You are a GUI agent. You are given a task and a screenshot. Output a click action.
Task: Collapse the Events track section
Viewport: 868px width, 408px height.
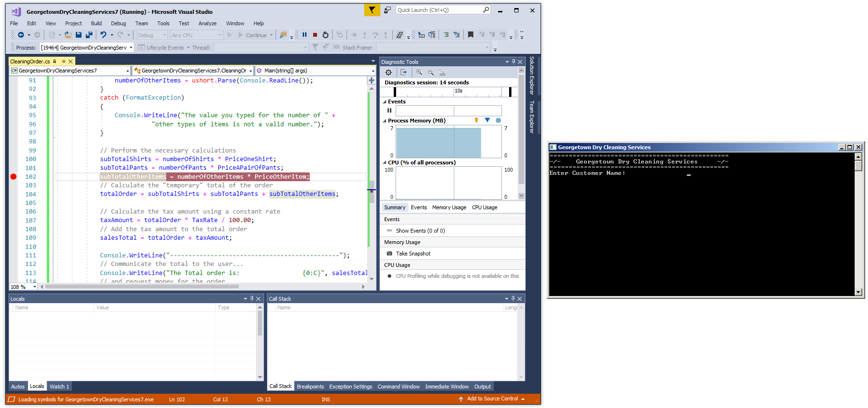(385, 102)
